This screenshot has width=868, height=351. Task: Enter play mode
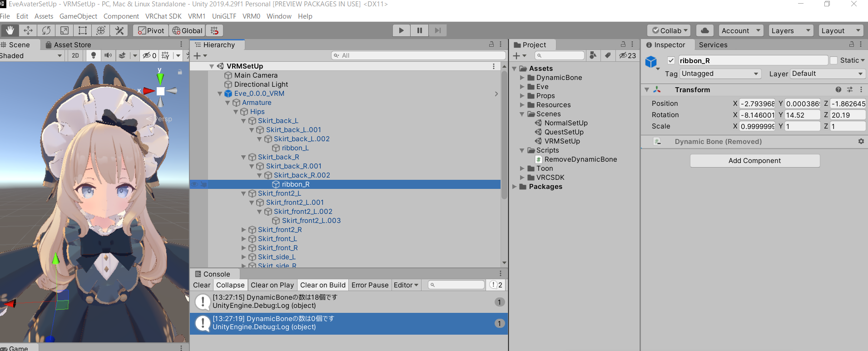(x=401, y=30)
